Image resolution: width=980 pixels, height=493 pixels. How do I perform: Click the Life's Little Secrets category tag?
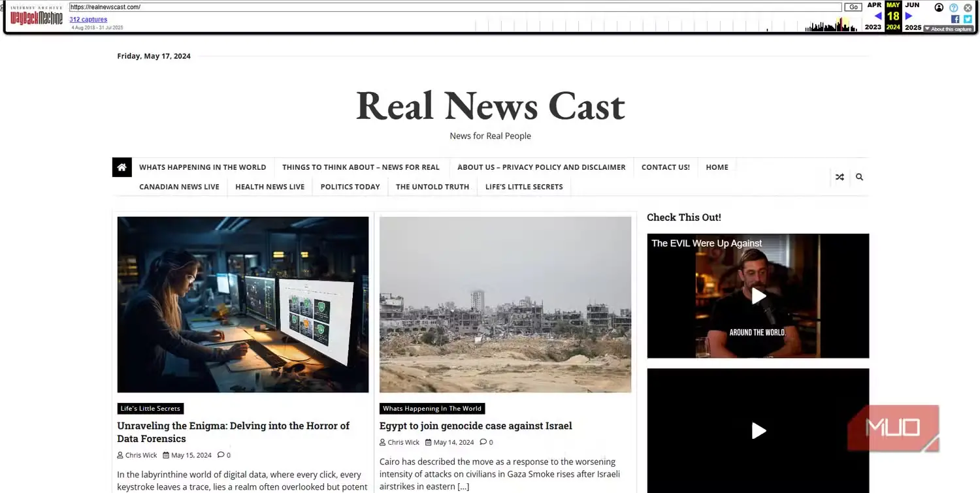(x=150, y=409)
